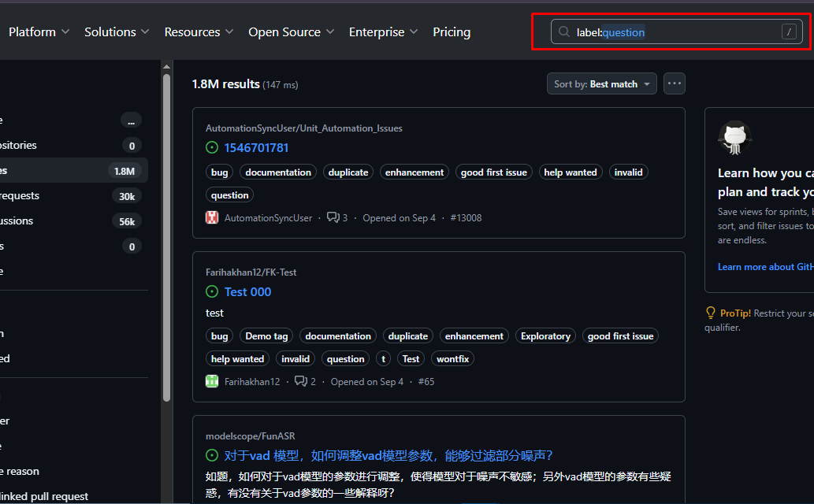Select the repositories filter showing 0
The height and width of the screenshot is (504, 814).
click(72, 146)
